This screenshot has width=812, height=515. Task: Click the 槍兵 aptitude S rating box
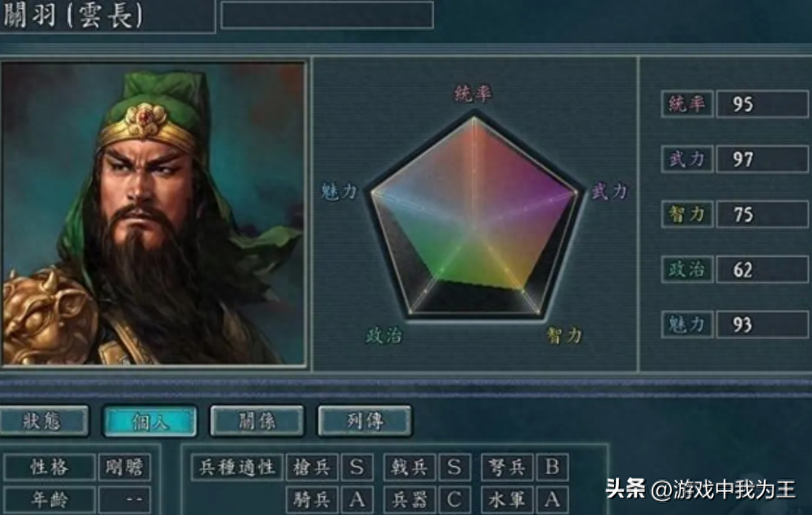point(357,468)
